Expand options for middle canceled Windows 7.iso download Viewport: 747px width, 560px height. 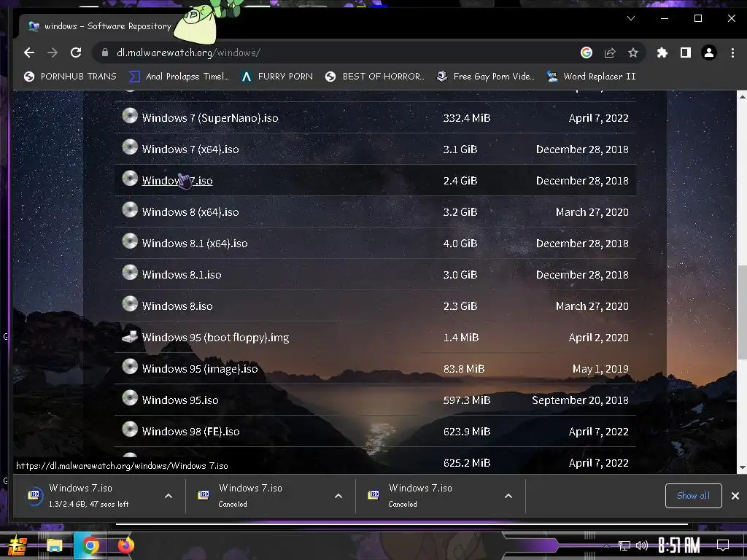pos(338,496)
